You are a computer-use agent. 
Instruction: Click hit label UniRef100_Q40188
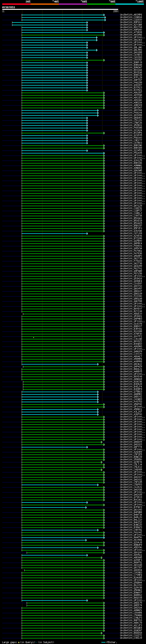click(131, 52)
